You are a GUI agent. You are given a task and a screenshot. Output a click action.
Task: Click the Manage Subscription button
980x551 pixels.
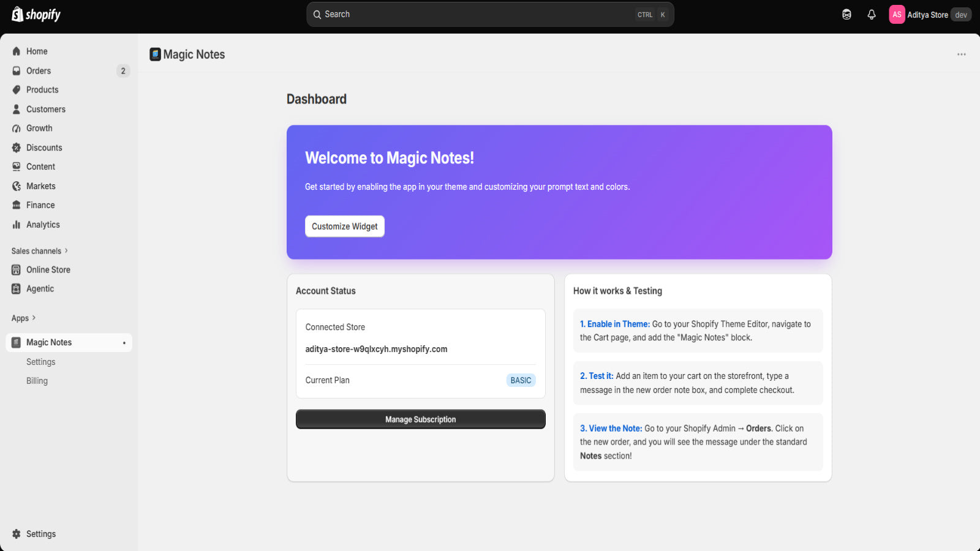pyautogui.click(x=421, y=419)
